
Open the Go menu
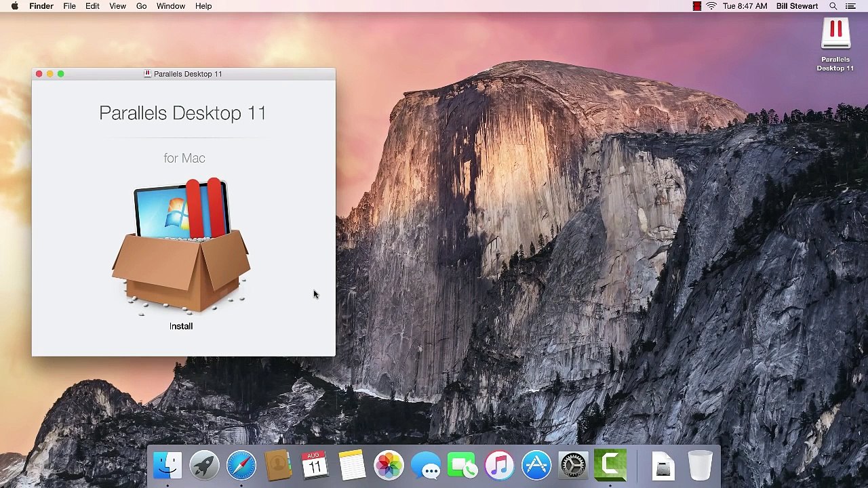[141, 6]
